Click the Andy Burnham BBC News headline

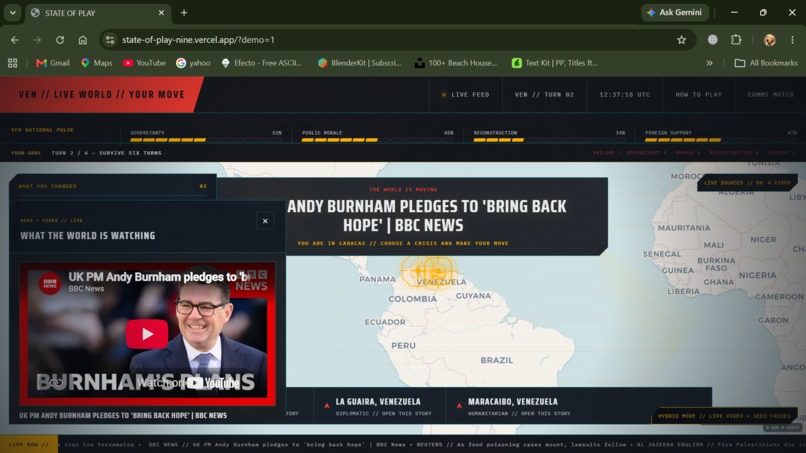click(x=427, y=215)
